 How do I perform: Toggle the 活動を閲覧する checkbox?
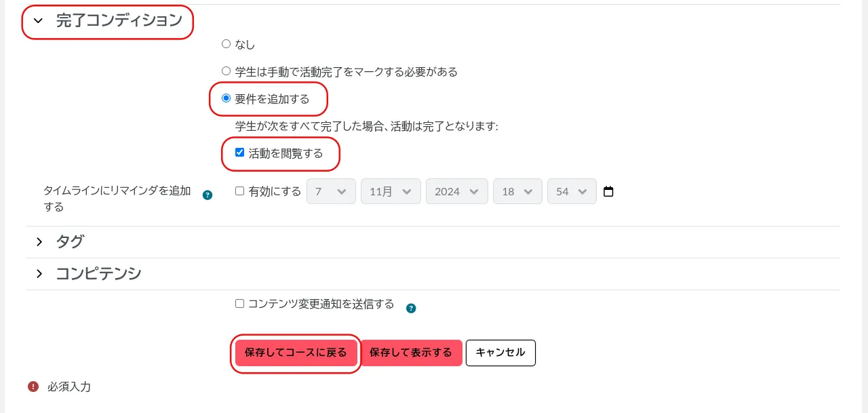click(x=239, y=153)
